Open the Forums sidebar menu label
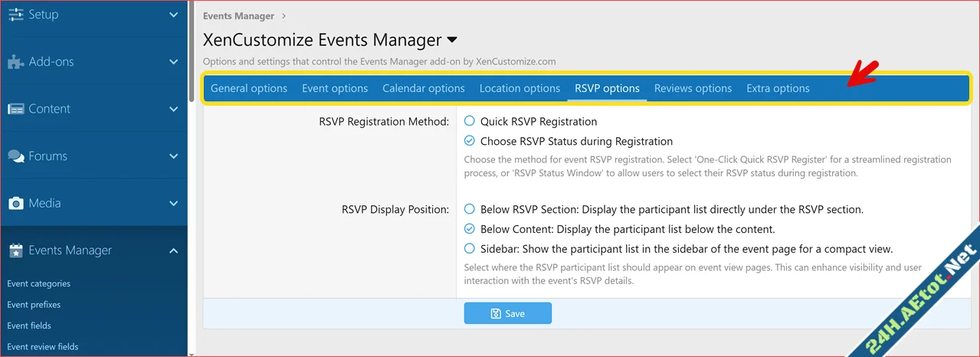The height and width of the screenshot is (357, 980). click(48, 156)
